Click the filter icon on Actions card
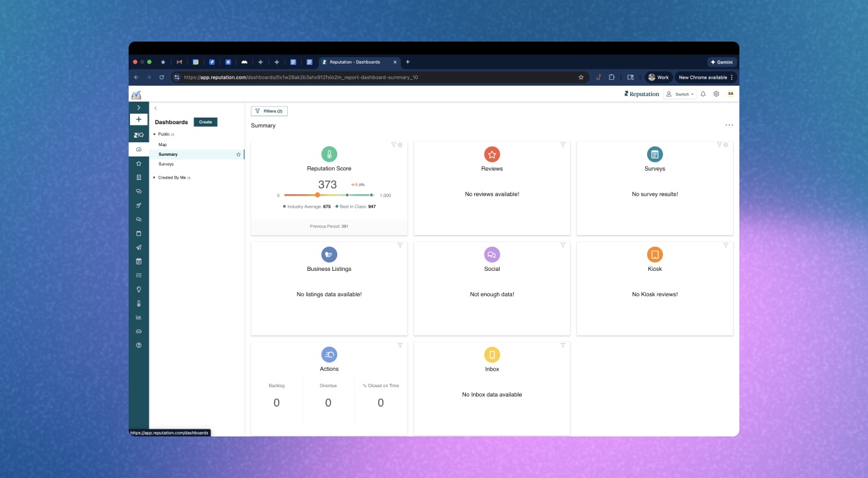 coord(400,345)
